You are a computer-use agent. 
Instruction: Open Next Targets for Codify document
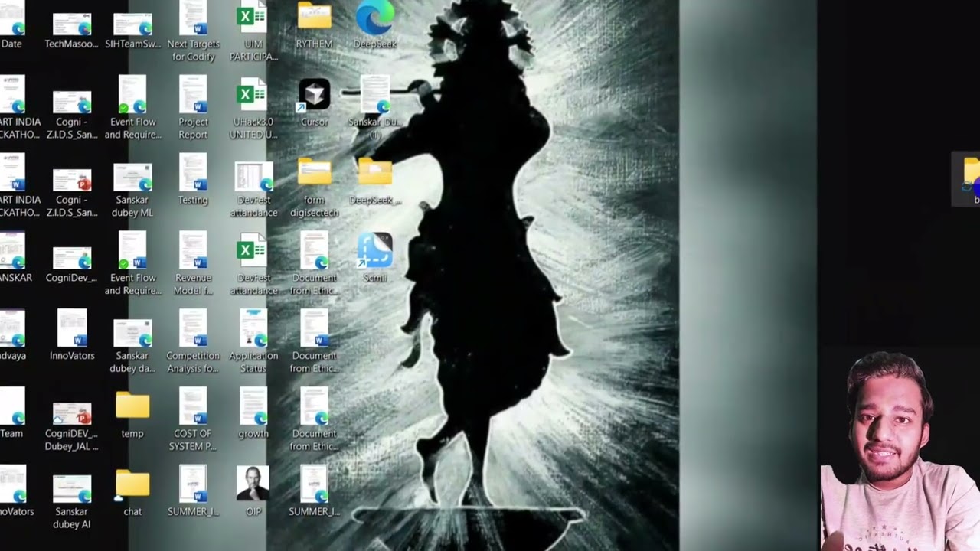[193, 18]
